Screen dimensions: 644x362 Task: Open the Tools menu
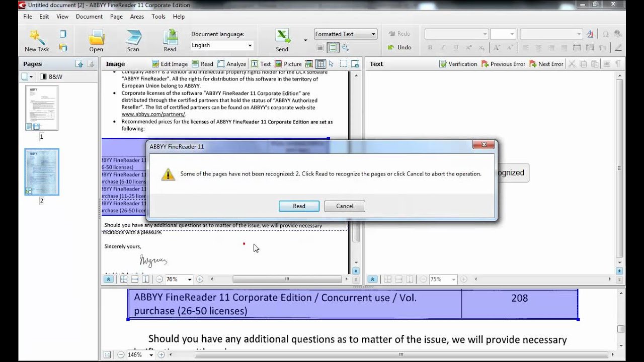[158, 17]
